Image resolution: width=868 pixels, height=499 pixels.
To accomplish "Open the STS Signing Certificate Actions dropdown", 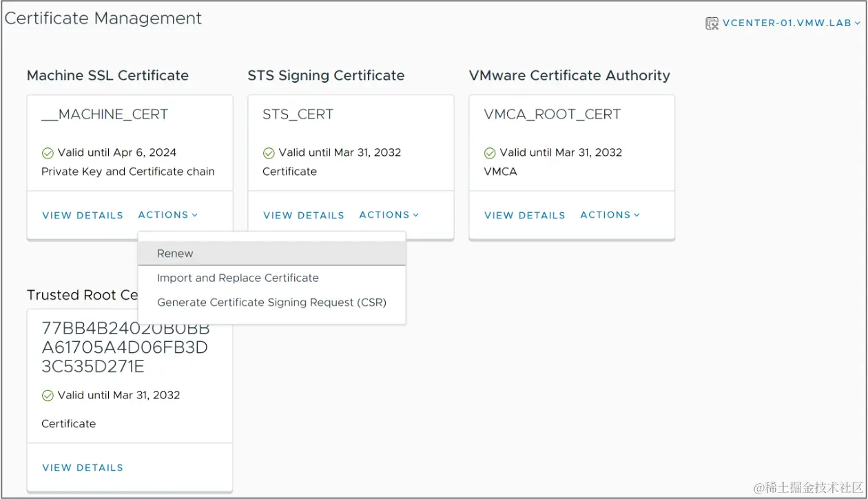I will click(389, 215).
